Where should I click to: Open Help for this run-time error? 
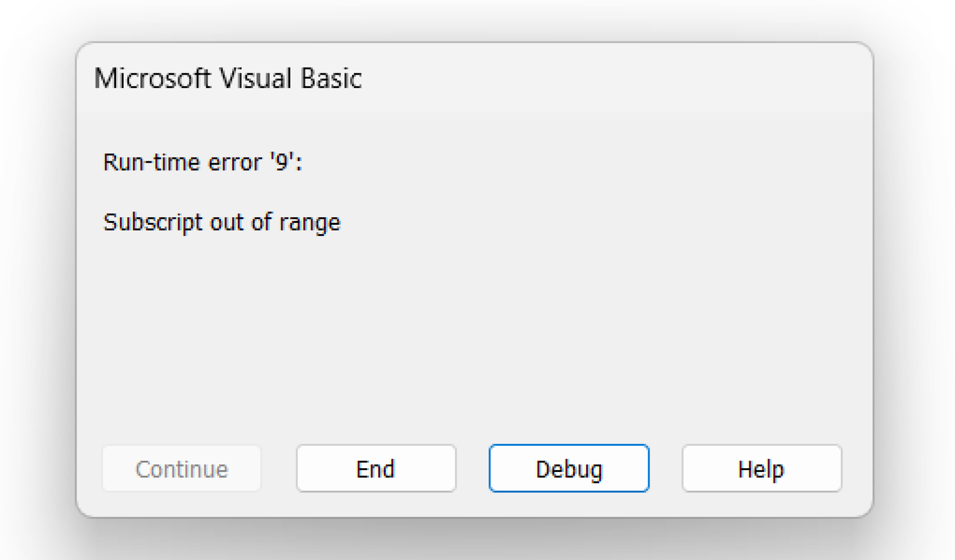761,469
